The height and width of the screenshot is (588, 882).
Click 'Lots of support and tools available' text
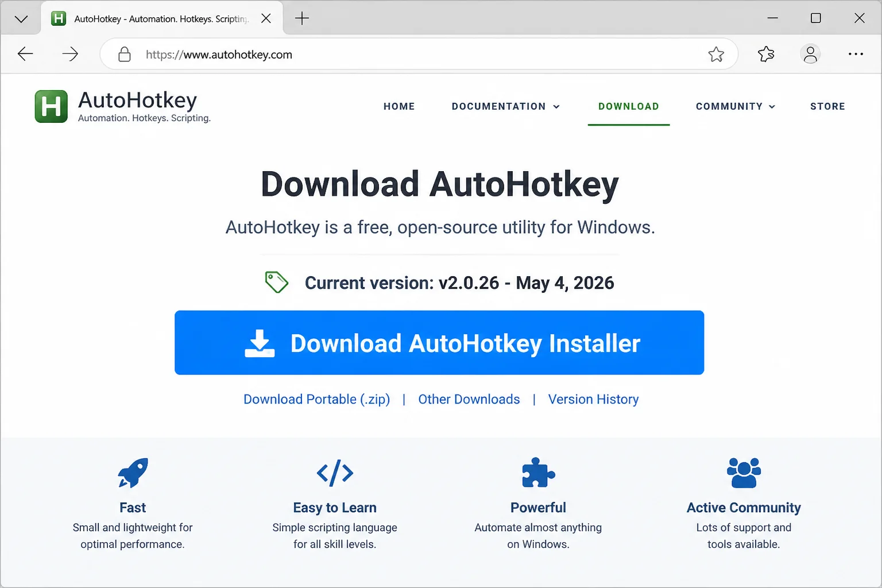coord(744,536)
